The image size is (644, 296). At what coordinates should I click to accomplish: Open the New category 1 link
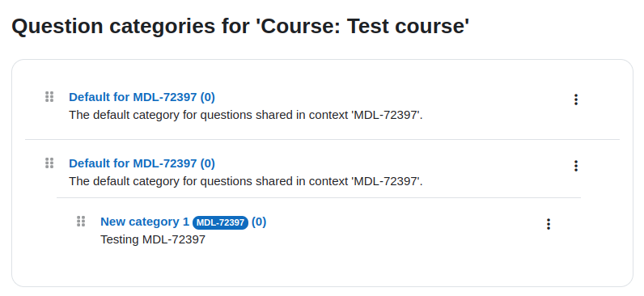(183, 222)
